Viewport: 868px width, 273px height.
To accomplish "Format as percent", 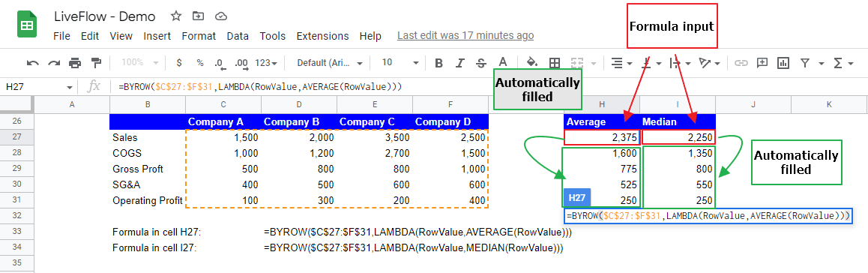I will [200, 63].
